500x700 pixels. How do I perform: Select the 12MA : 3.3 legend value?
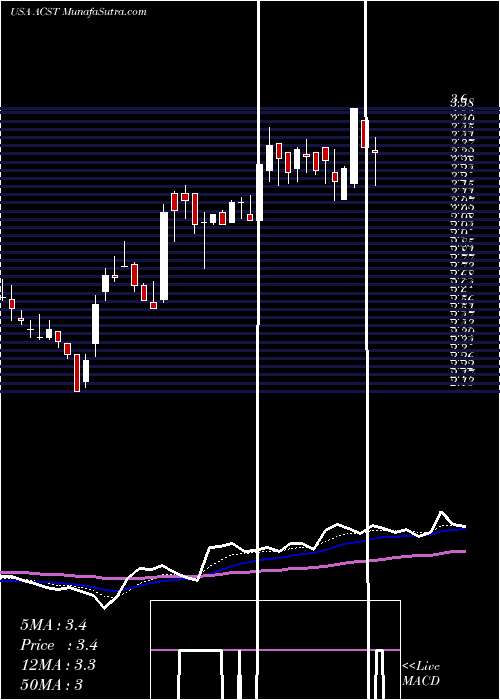click(58, 665)
